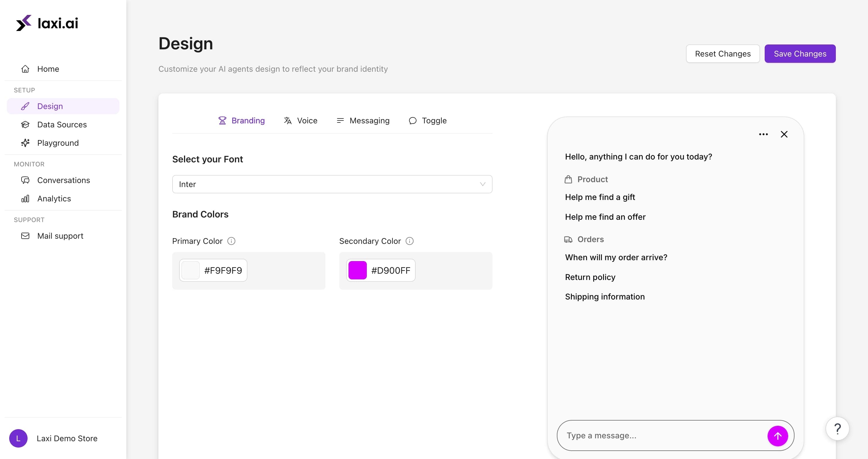Click the Playground sparkle icon
The width and height of the screenshot is (868, 459).
pos(25,143)
